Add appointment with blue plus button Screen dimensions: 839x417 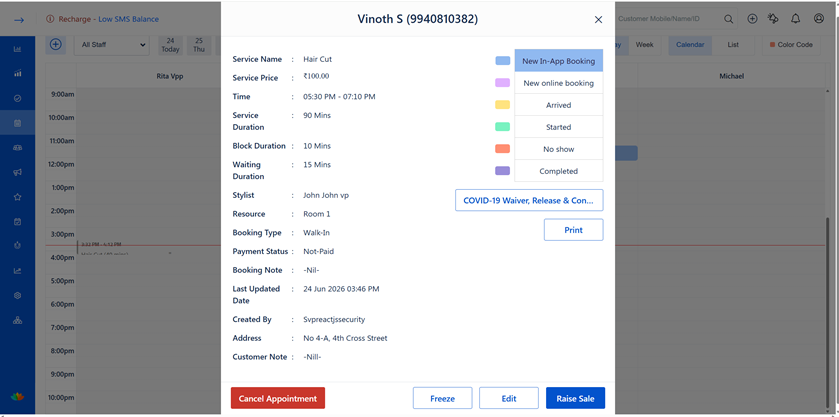[x=56, y=44]
